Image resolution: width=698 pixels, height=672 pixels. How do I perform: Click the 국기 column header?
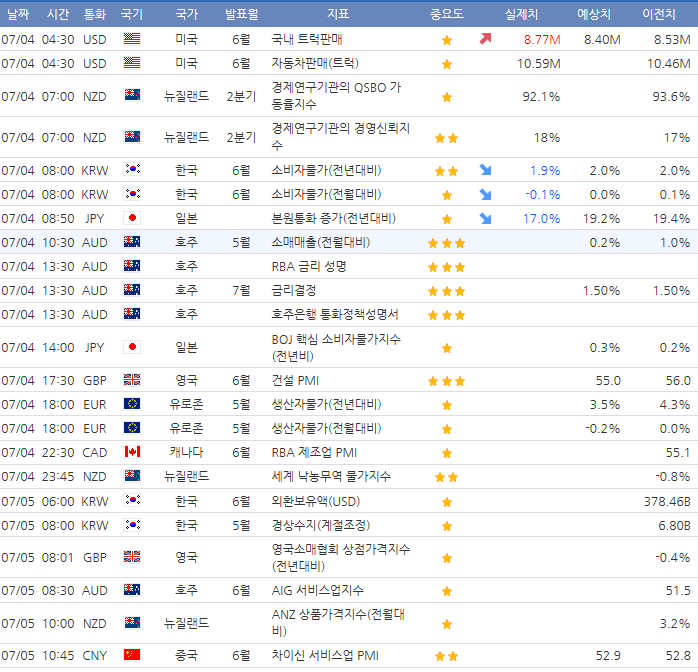(x=132, y=14)
